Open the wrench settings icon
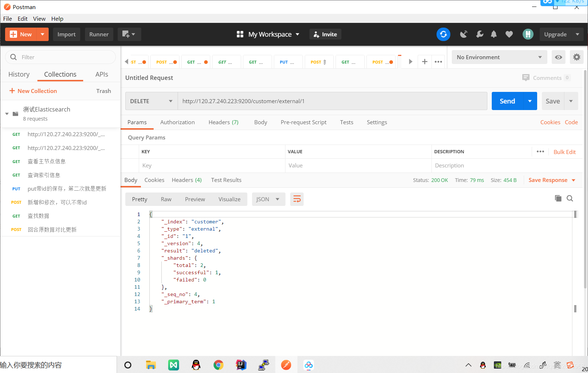 point(479,34)
